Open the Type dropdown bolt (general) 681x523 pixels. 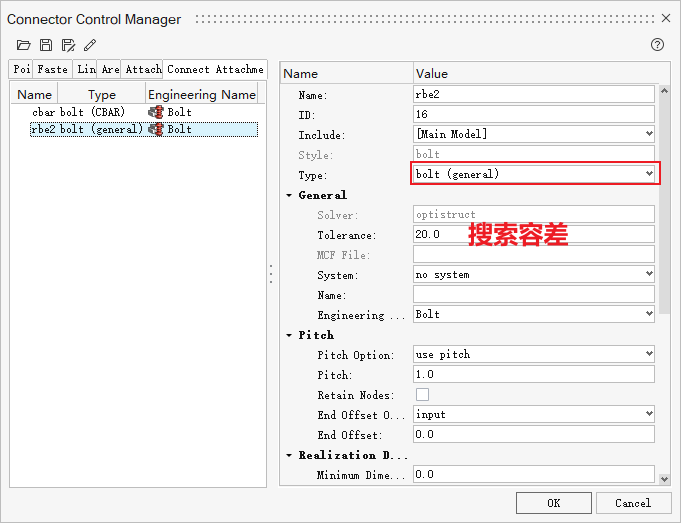[x=534, y=174]
